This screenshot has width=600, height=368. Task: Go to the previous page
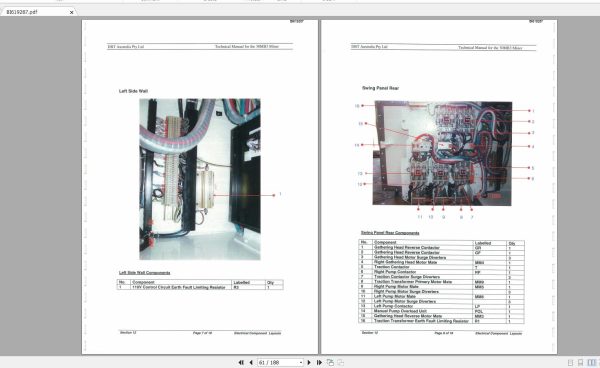[x=251, y=362]
